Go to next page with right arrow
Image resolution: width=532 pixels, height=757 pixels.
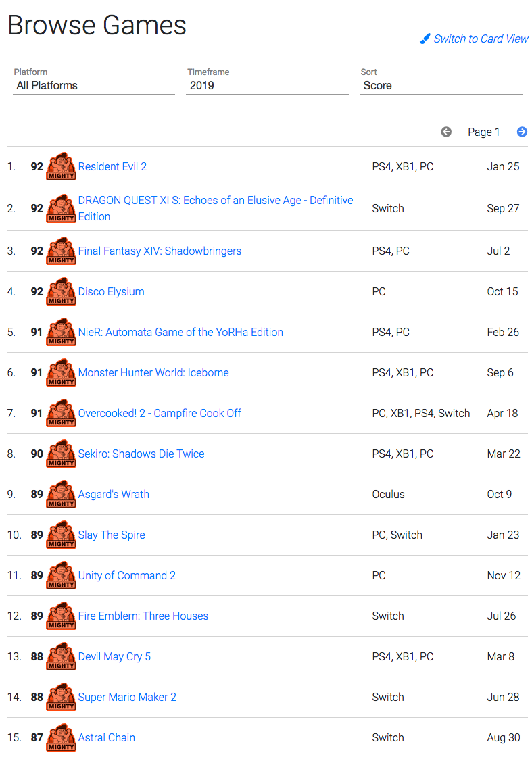pyautogui.click(x=522, y=132)
